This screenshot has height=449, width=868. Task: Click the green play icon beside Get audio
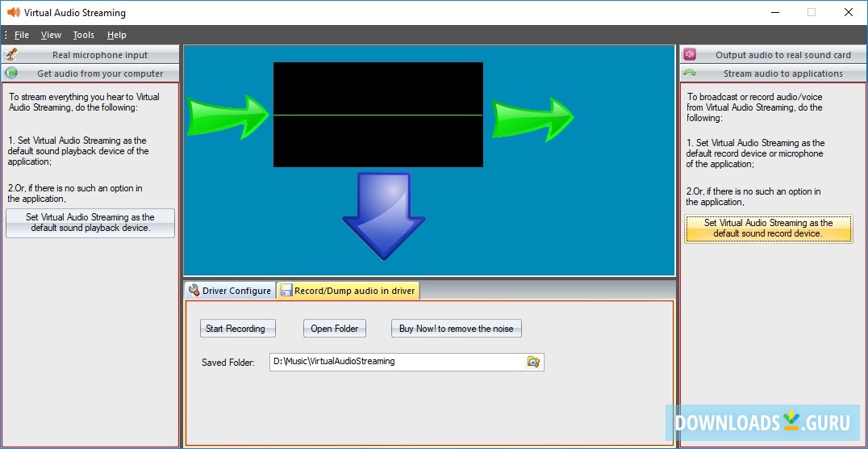point(11,73)
